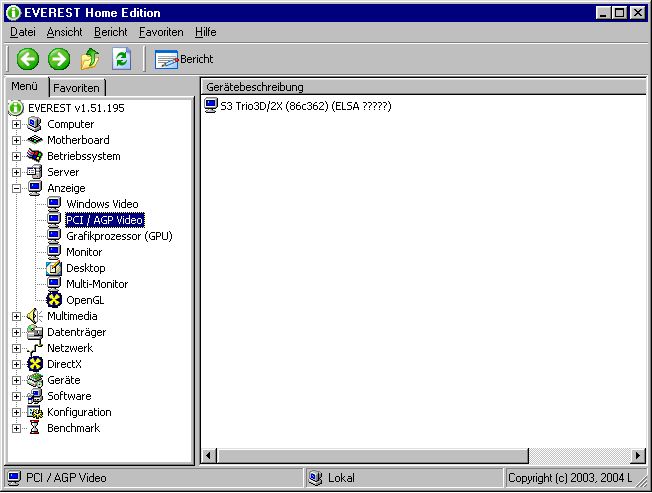652x493 pixels.
Task: Expand the Geräte tree node
Action: click(x=16, y=380)
